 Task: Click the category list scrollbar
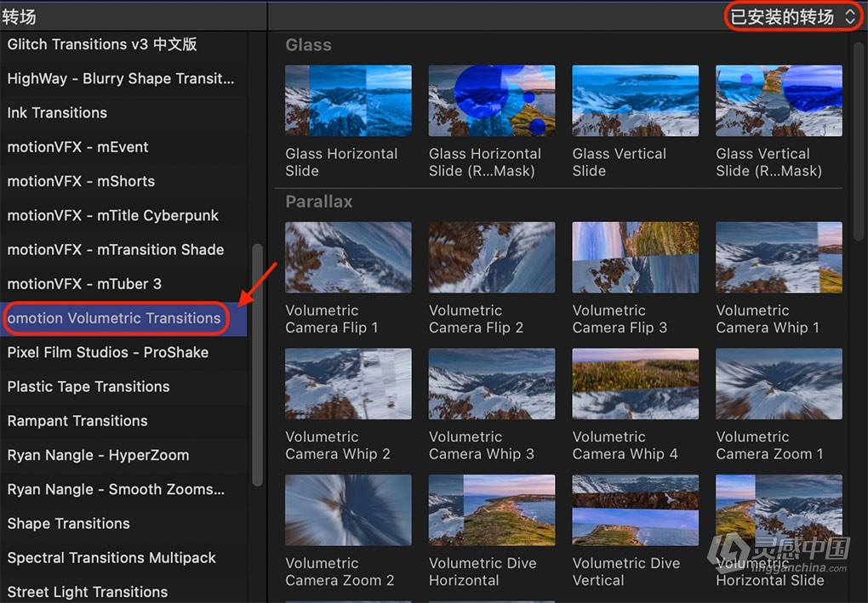(258, 364)
